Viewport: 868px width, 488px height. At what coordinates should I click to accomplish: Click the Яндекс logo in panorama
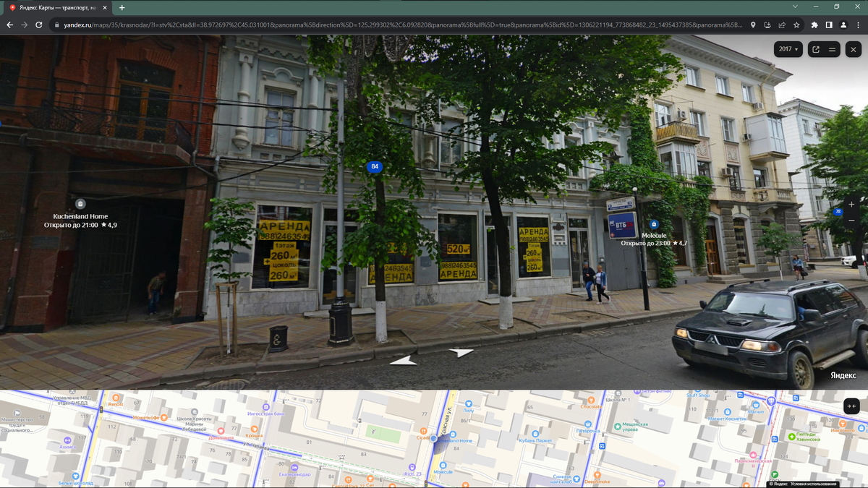(843, 375)
